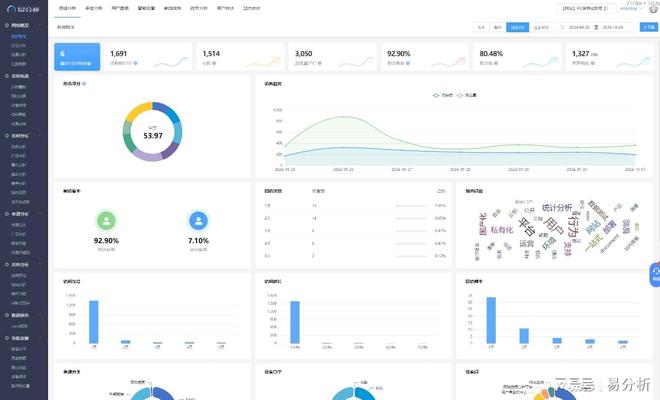This screenshot has height=400, width=660.
Task: Click the word 用户 in the word cloud
Action: click(554, 226)
